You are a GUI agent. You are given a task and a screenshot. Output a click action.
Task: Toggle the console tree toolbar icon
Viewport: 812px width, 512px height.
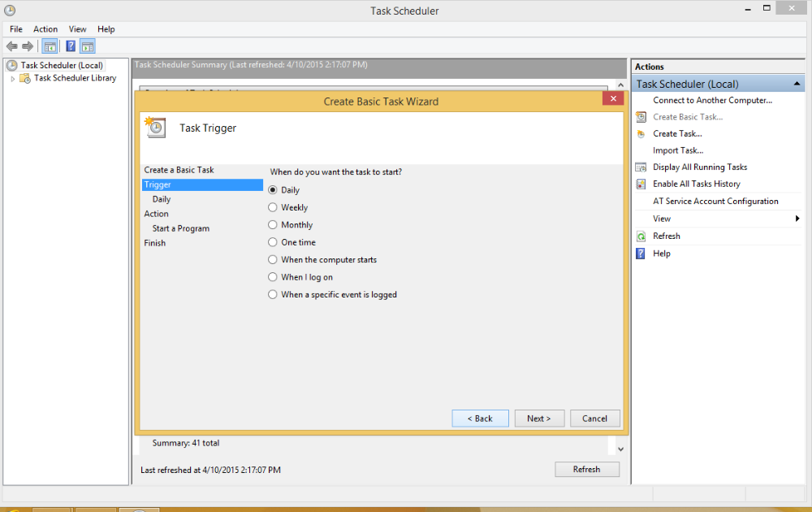tap(50, 46)
